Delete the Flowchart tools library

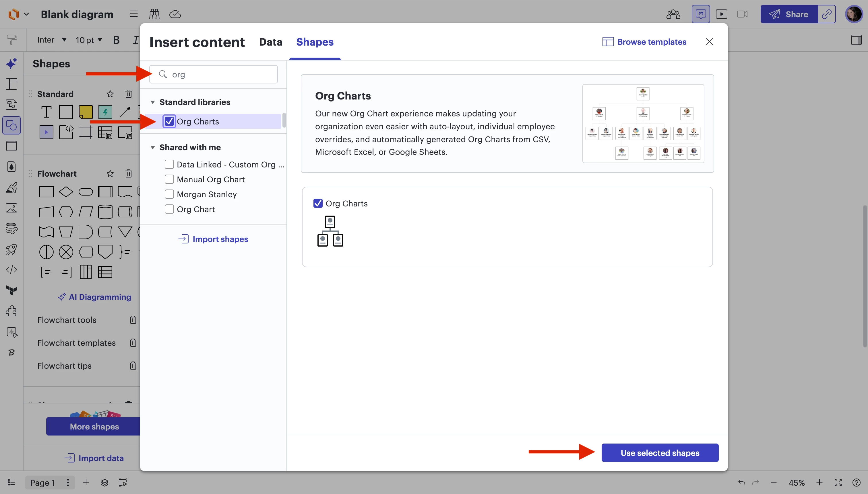pos(133,320)
